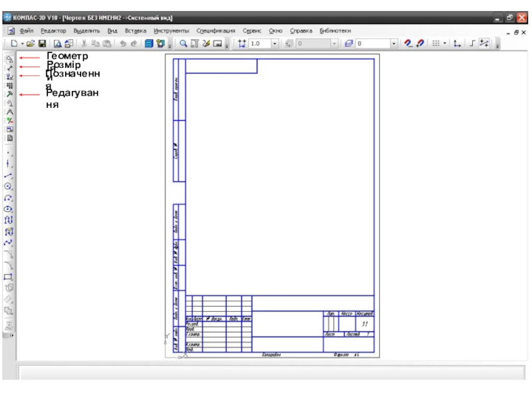The width and height of the screenshot is (532, 399).
Task: Click inside the layer number input field
Action: point(372,44)
